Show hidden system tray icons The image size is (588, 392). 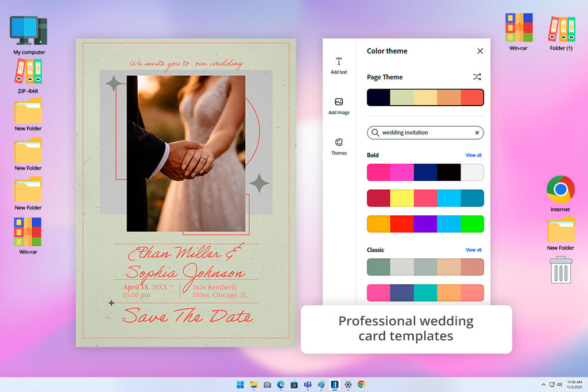tap(543, 385)
